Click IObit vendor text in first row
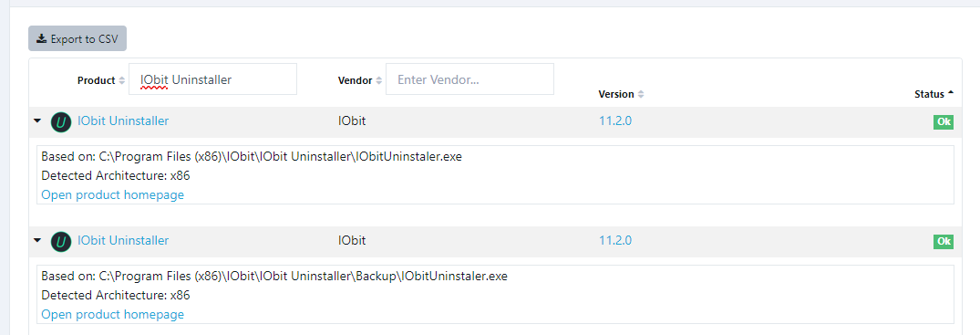The width and height of the screenshot is (980, 335). pyautogui.click(x=352, y=120)
